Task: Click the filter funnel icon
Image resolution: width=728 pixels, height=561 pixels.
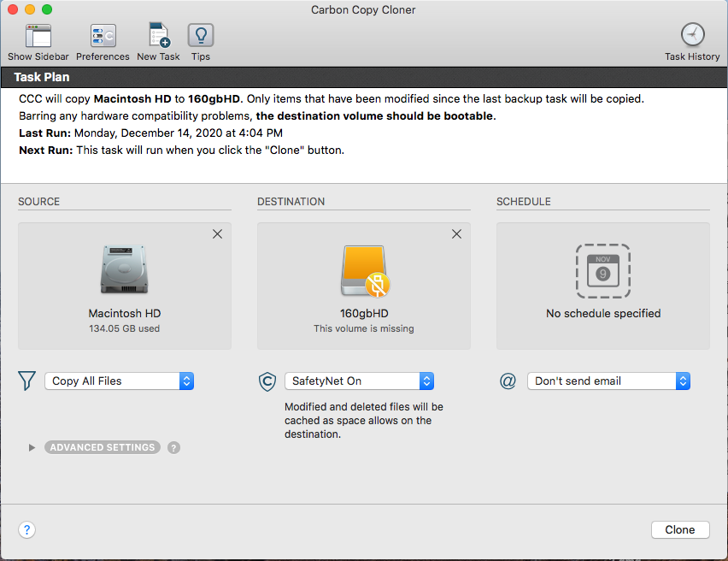Action: coord(27,381)
